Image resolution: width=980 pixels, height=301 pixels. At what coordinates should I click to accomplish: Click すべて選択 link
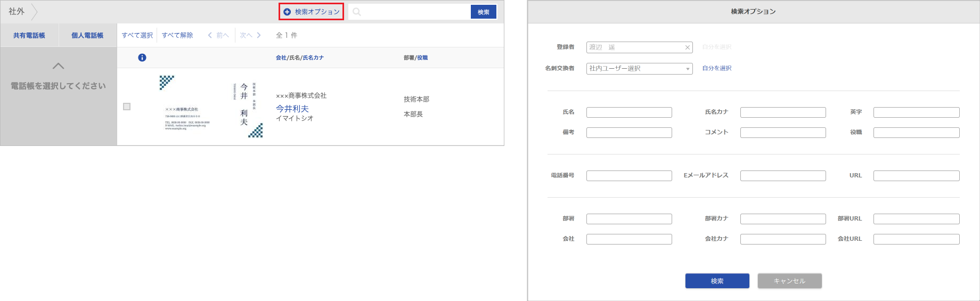[x=137, y=35]
